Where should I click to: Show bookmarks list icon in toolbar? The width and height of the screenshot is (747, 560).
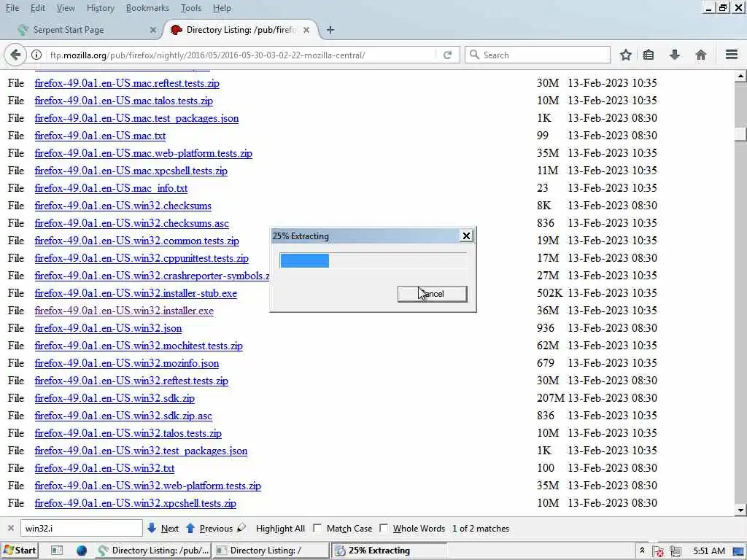(649, 55)
